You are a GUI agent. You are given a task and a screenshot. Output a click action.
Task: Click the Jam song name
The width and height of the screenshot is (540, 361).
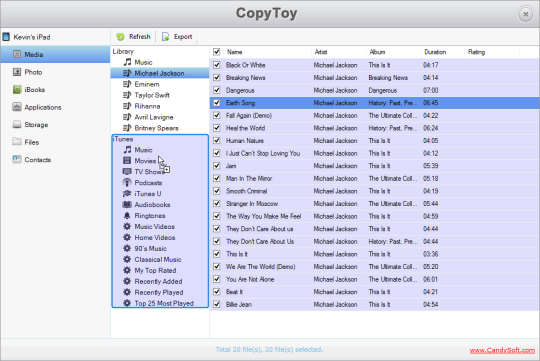point(231,166)
